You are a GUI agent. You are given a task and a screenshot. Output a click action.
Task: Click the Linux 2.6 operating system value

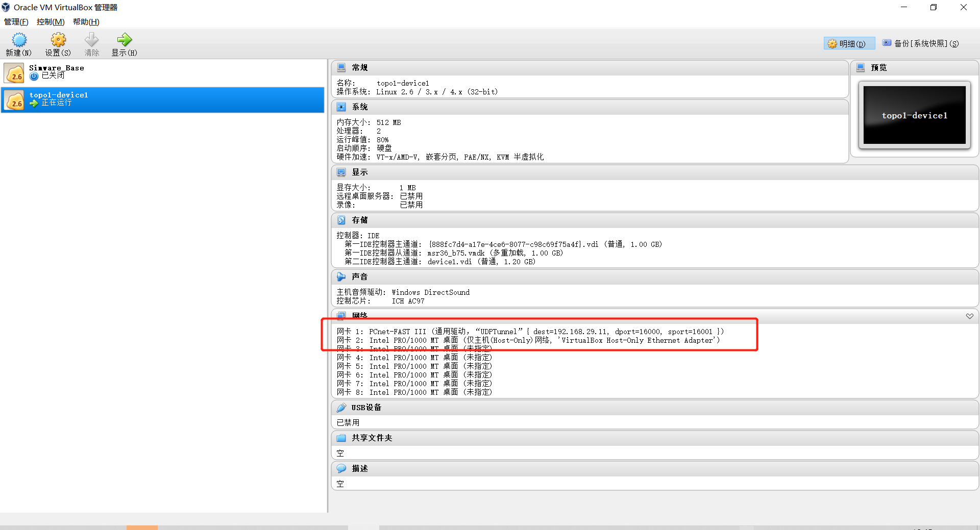pyautogui.click(x=437, y=92)
